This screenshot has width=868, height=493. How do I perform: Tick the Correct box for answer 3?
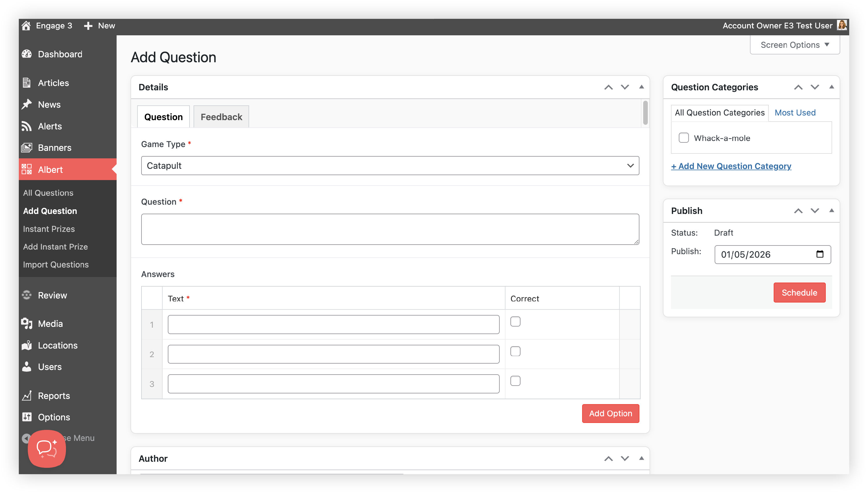pyautogui.click(x=515, y=381)
